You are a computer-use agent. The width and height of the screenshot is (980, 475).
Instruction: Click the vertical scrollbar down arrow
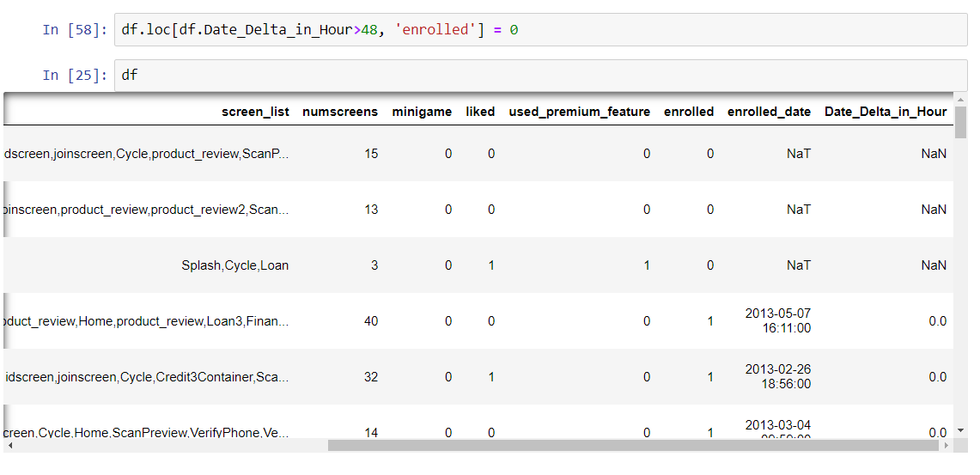pyautogui.click(x=960, y=430)
